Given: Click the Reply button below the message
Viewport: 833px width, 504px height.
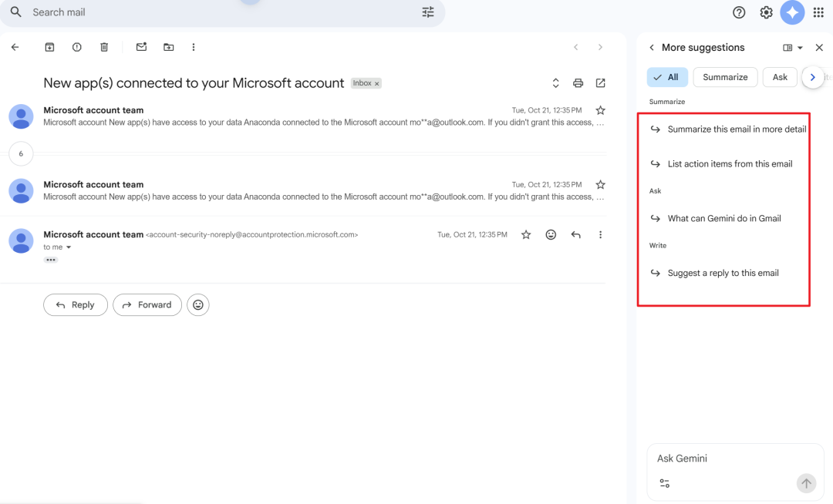Looking at the screenshot, I should coord(76,304).
